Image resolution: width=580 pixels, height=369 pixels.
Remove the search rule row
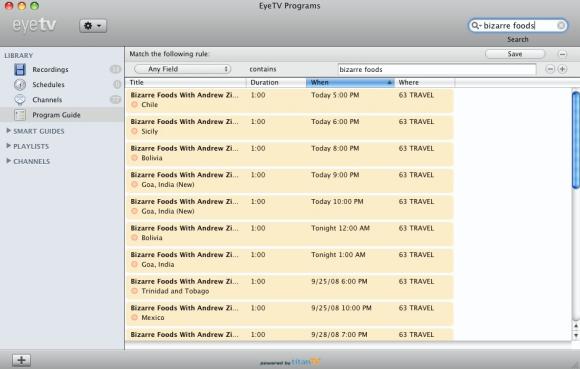point(550,69)
